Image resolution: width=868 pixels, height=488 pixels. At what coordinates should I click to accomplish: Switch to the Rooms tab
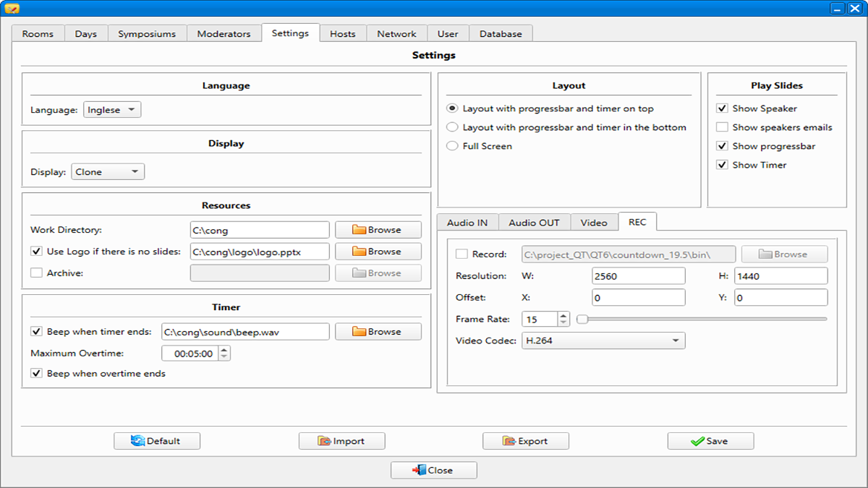point(38,34)
